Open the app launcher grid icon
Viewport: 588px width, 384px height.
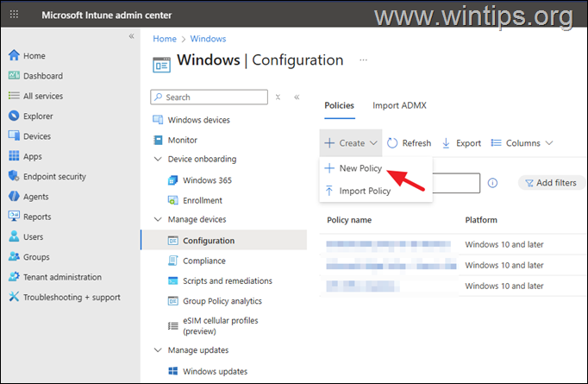tap(14, 15)
